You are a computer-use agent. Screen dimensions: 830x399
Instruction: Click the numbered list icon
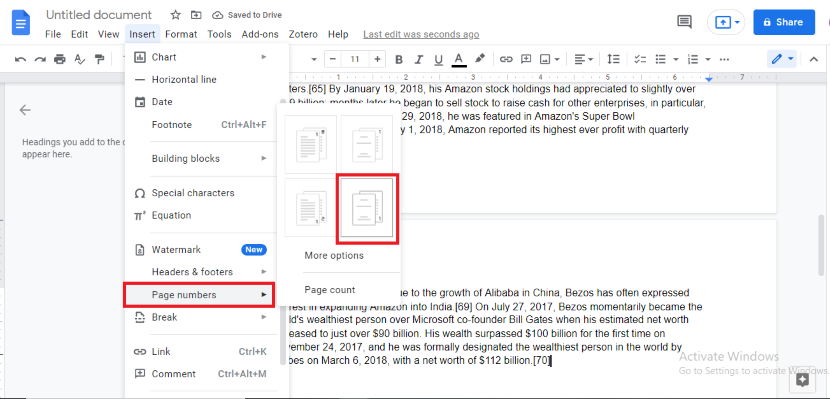tap(692, 59)
